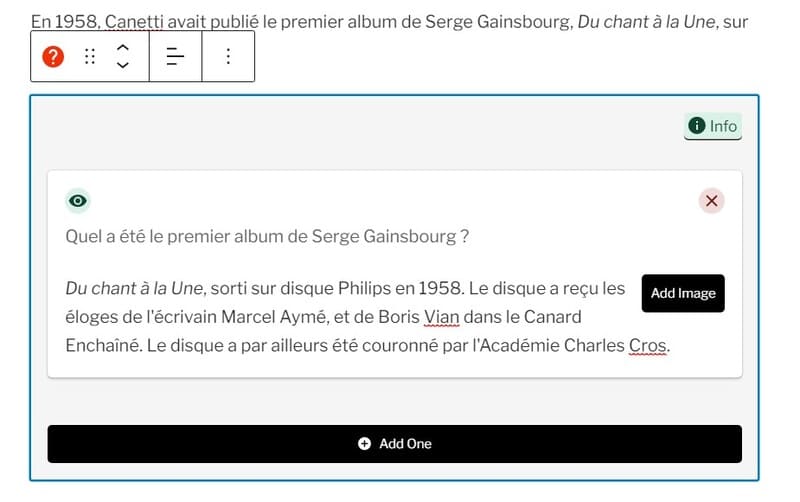The height and width of the screenshot is (502, 800).
Task: Click the italic title 'Du chant à la Une' in paragraph
Action: click(x=646, y=22)
